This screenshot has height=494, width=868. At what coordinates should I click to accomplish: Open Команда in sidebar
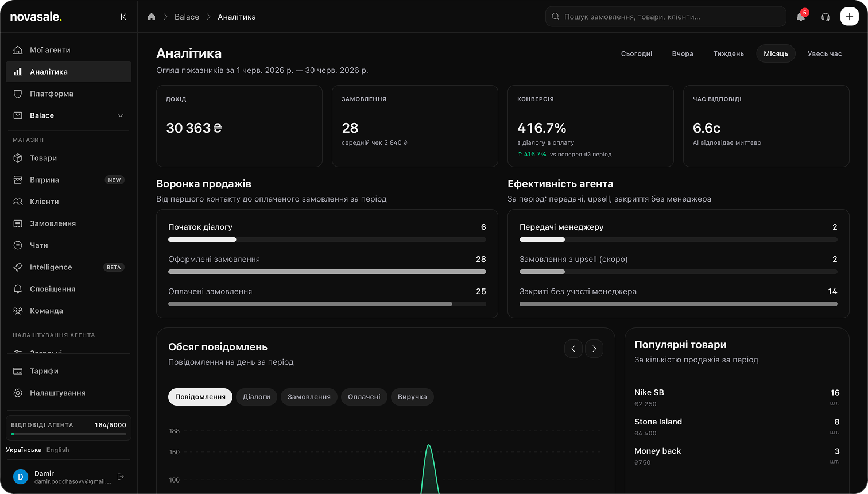click(68, 311)
